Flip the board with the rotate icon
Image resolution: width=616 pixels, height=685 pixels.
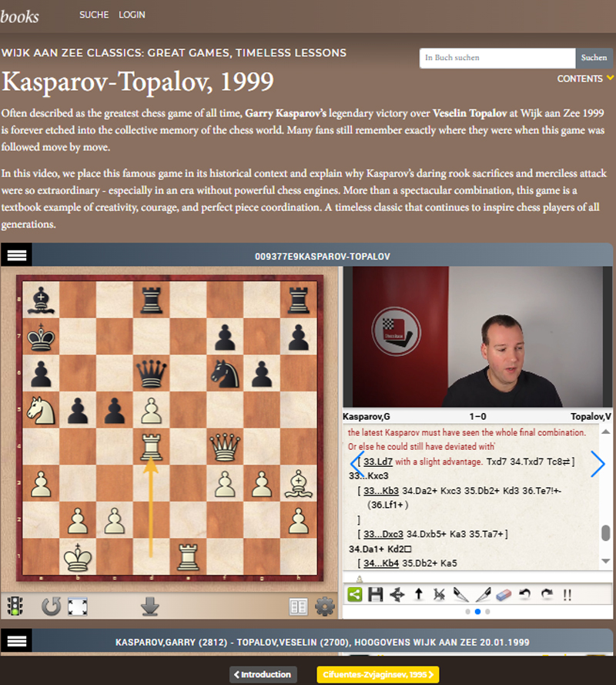coord(51,606)
